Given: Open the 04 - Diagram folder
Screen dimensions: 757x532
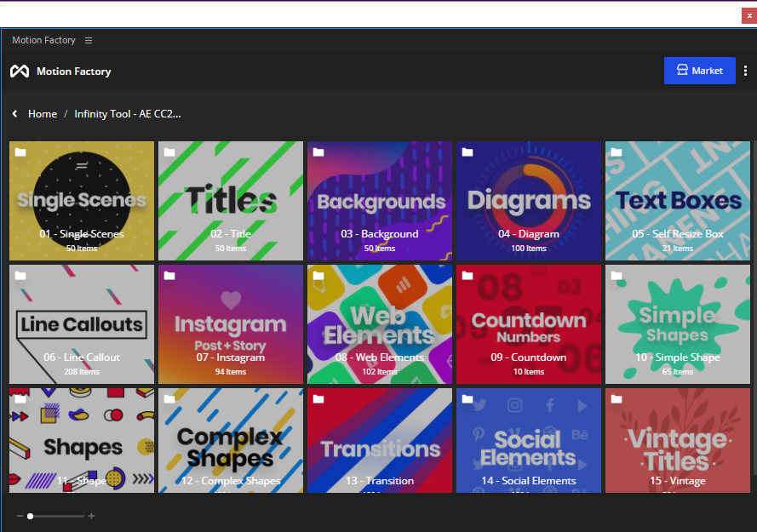Looking at the screenshot, I should [529, 201].
